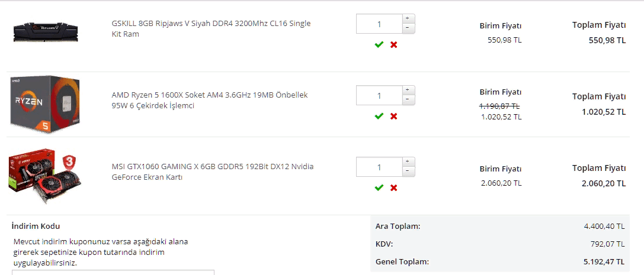Decrease GSKILL RAM quantity with minus
This screenshot has width=644, height=275.
tap(408, 28)
